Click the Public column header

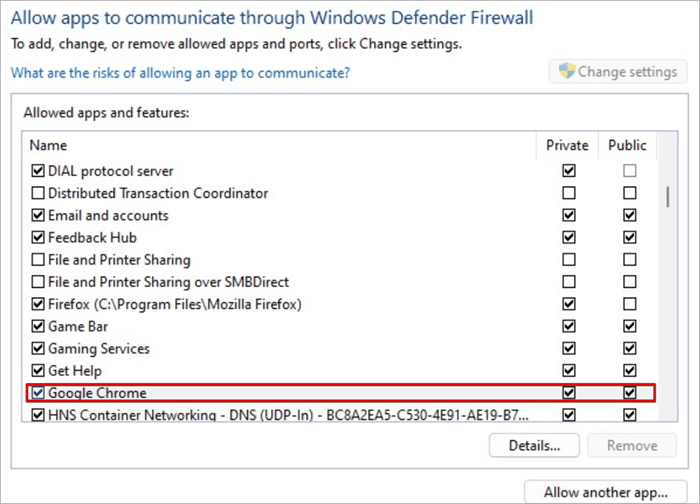coord(627,145)
